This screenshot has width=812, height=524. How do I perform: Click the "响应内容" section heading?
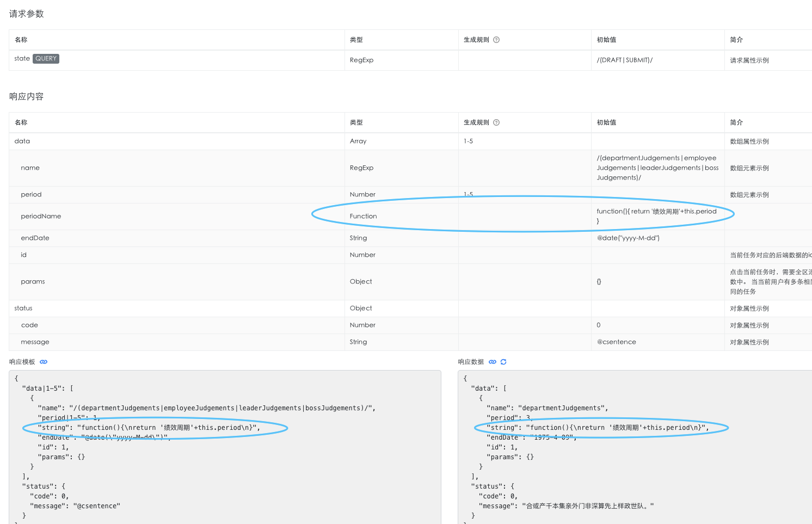26,96
